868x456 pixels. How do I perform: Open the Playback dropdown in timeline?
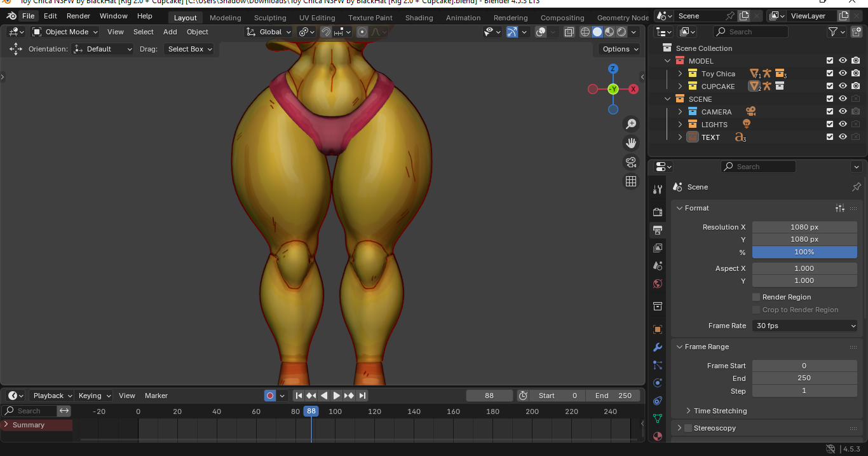click(52, 396)
